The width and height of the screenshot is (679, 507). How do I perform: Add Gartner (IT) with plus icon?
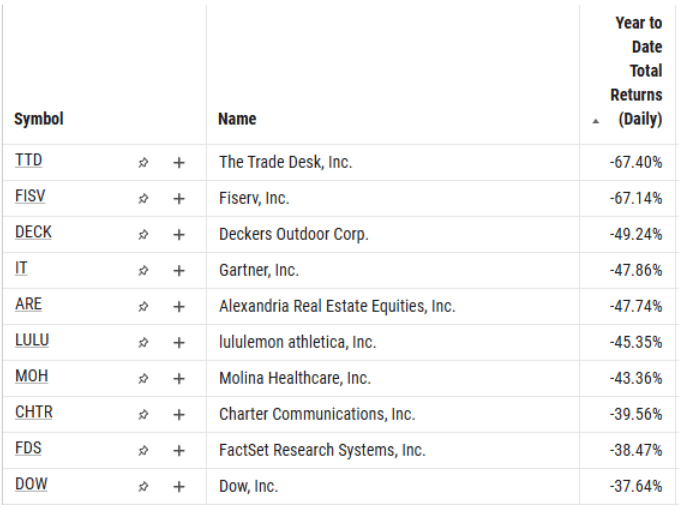tap(179, 271)
